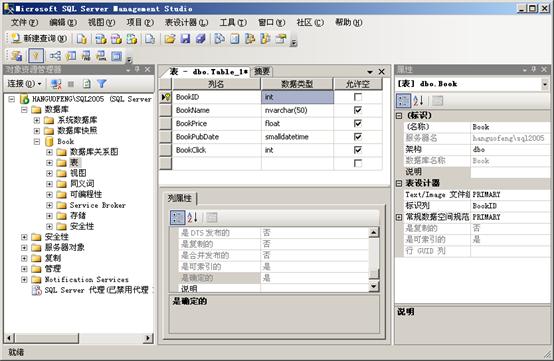Click alphabetical sort icon in properties panel
This screenshot has width=554, height=361.
pos(418,101)
